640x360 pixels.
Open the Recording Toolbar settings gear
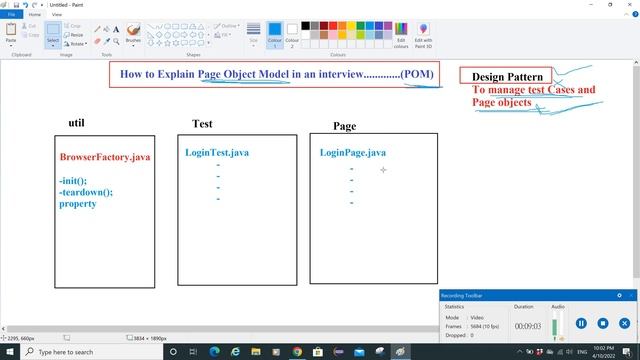pos(619,295)
